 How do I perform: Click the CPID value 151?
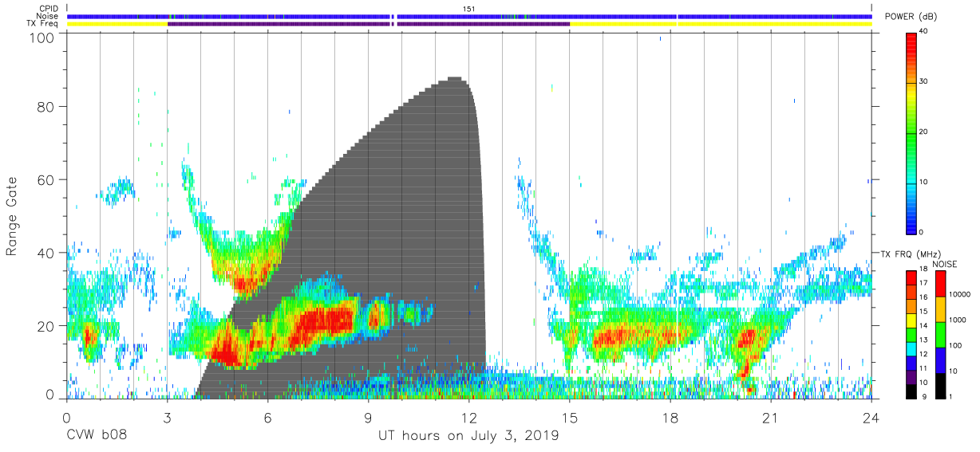[x=469, y=8]
